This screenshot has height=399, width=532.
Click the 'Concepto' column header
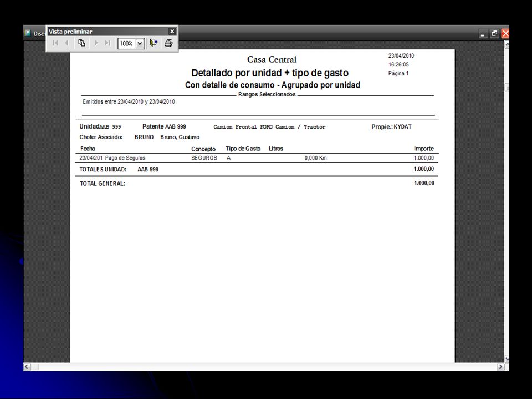click(203, 149)
